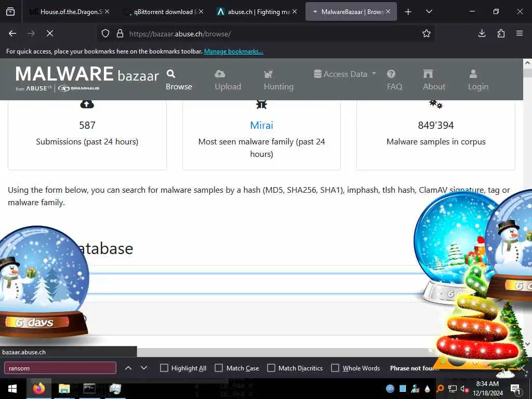The height and width of the screenshot is (399, 532).
Task: Close the House.of.the.Dragon tab
Action: 107,11
